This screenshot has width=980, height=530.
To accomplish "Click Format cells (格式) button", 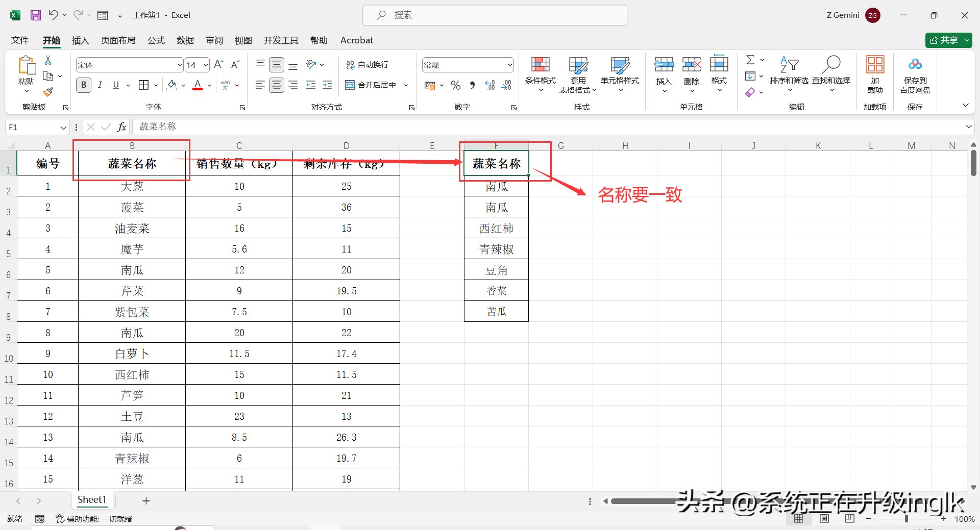I will click(719, 74).
